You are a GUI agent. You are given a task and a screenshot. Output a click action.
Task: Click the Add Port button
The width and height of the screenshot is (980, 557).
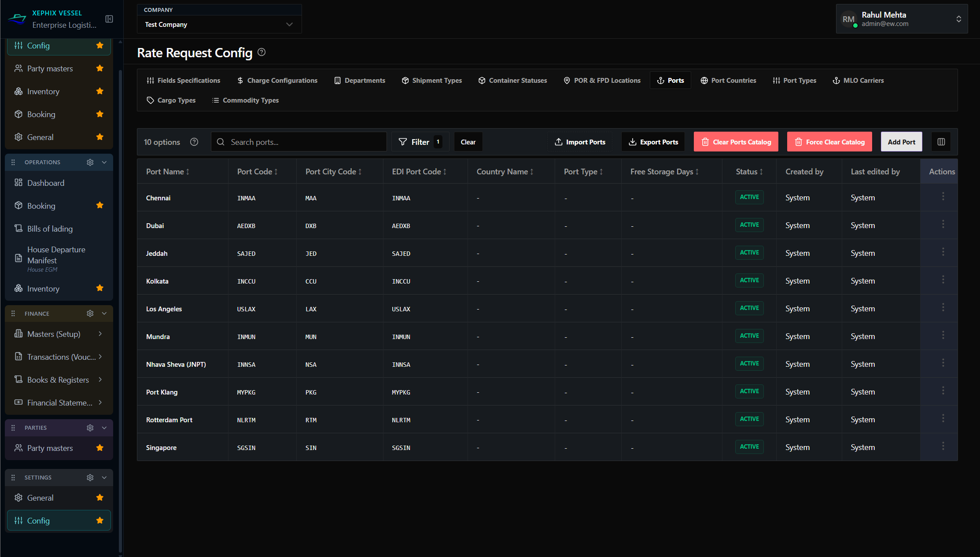tap(902, 142)
